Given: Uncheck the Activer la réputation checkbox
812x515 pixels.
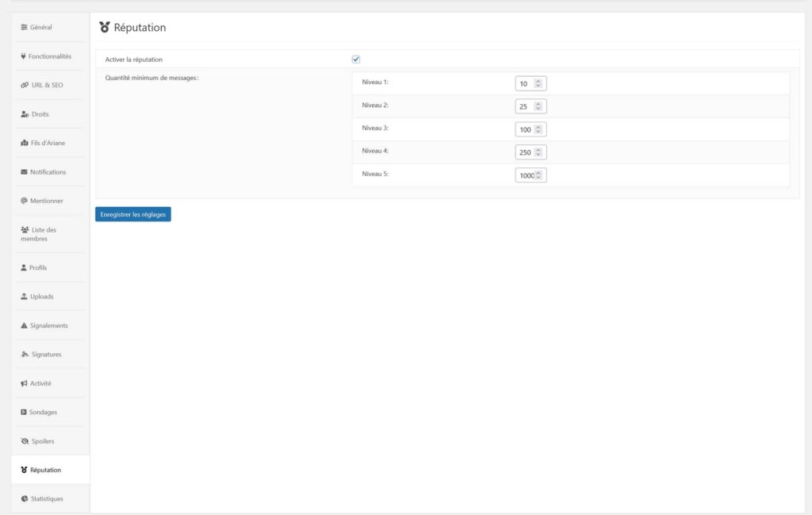Looking at the screenshot, I should [356, 60].
